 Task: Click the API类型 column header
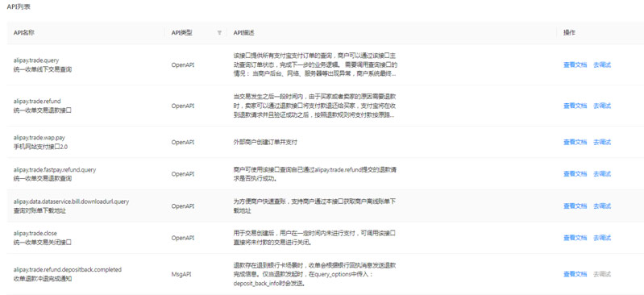181,33
